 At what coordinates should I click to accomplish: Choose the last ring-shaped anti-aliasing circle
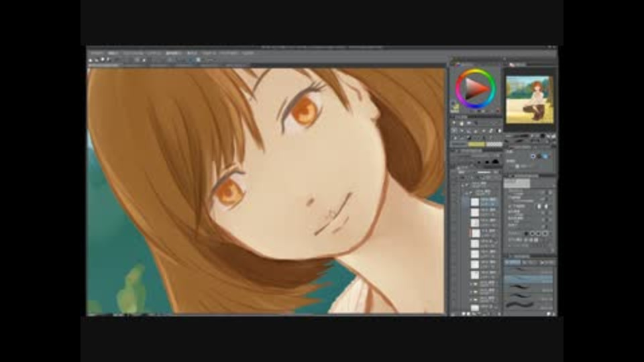click(546, 233)
